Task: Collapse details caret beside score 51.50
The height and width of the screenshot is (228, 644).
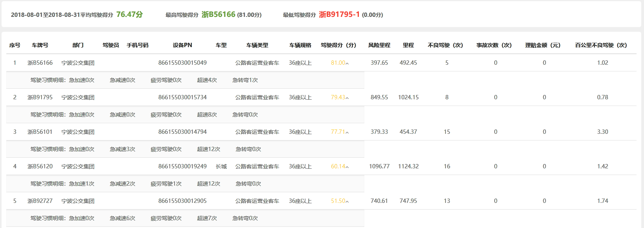Action: point(347,201)
